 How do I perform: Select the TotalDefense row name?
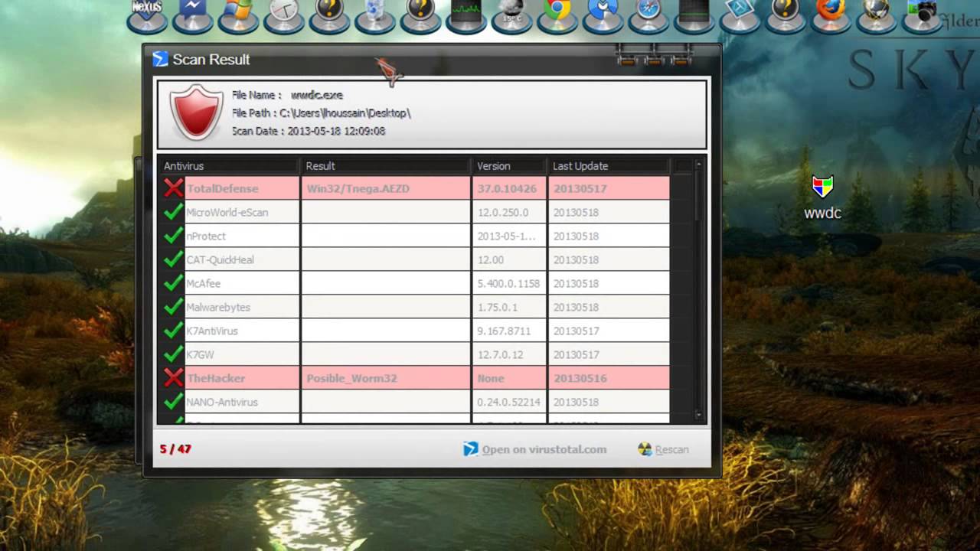(222, 188)
